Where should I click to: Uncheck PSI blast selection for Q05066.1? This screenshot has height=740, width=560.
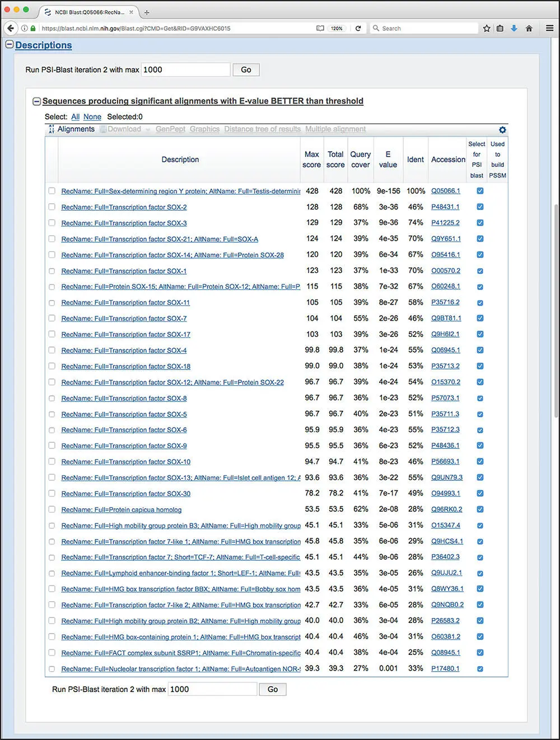click(480, 191)
